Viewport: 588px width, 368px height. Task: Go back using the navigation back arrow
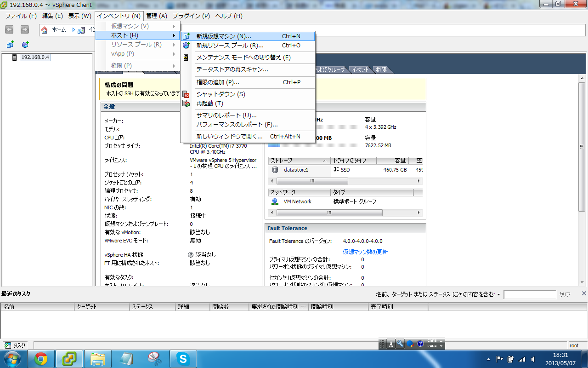[x=9, y=29]
